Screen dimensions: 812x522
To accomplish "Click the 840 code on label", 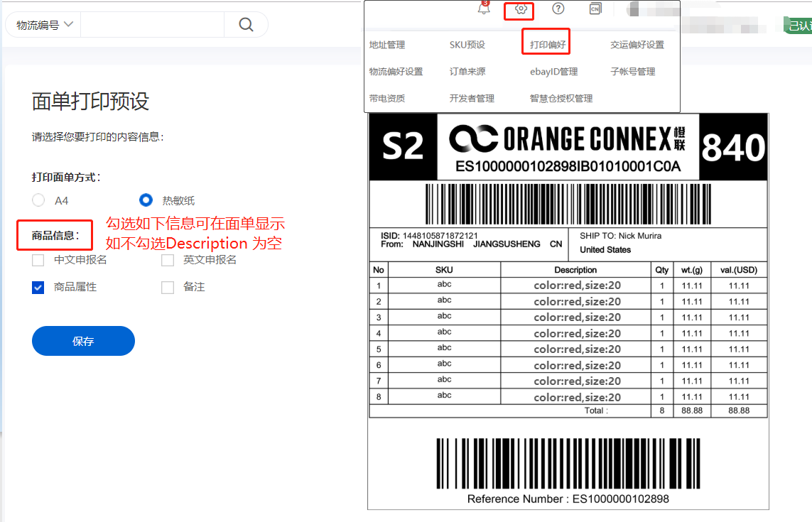I will (733, 148).
